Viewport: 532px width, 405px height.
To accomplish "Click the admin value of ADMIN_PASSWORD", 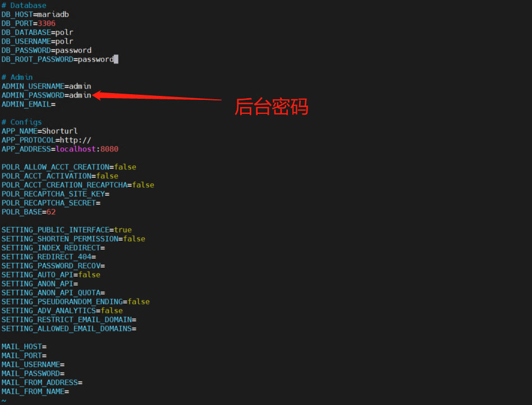I will coord(80,95).
